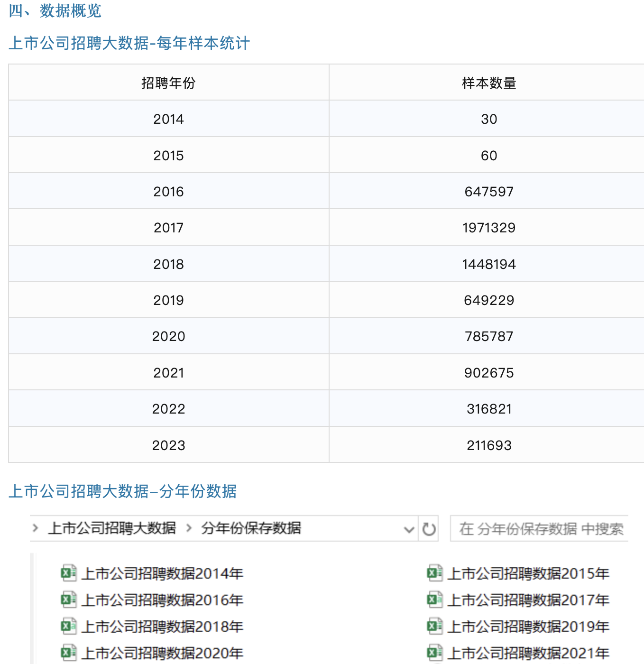Image resolution: width=644 pixels, height=664 pixels.
Task: Click the year cell 2020
Action: (168, 336)
